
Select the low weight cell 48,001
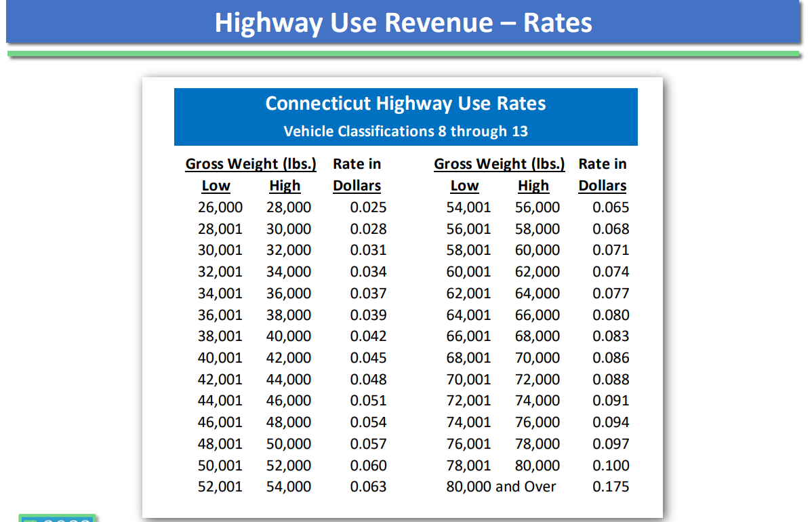(x=220, y=444)
